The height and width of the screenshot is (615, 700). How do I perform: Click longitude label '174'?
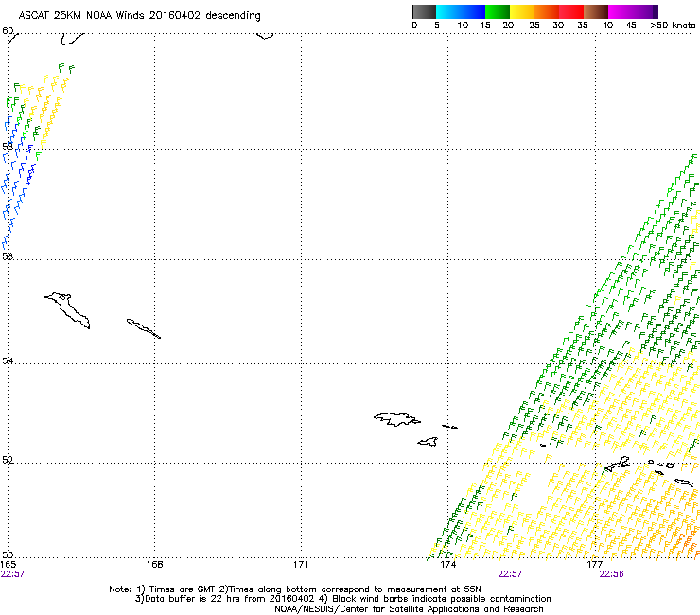click(448, 565)
